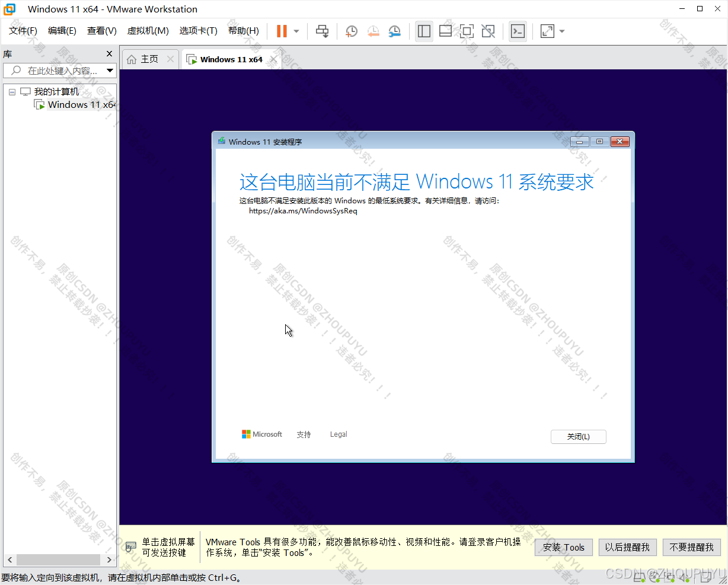Click the VMware Workstation title bar logo
The width and height of the screenshot is (728, 585).
coord(10,9)
